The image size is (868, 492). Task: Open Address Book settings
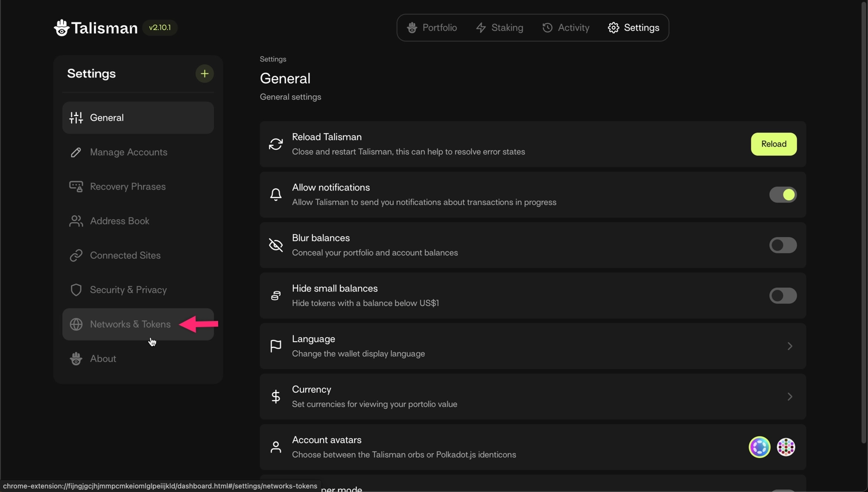point(138,221)
